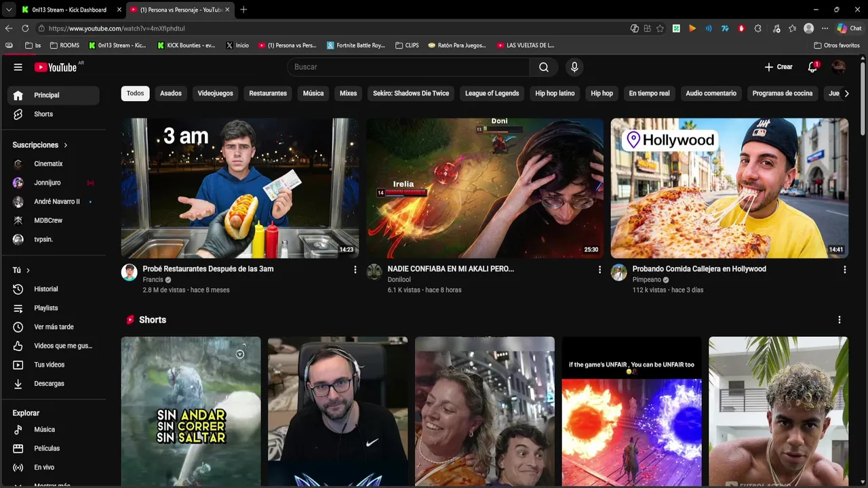The image size is (868, 488).
Task: Play the 3 am hot dog video thumbnail
Action: coord(240,188)
